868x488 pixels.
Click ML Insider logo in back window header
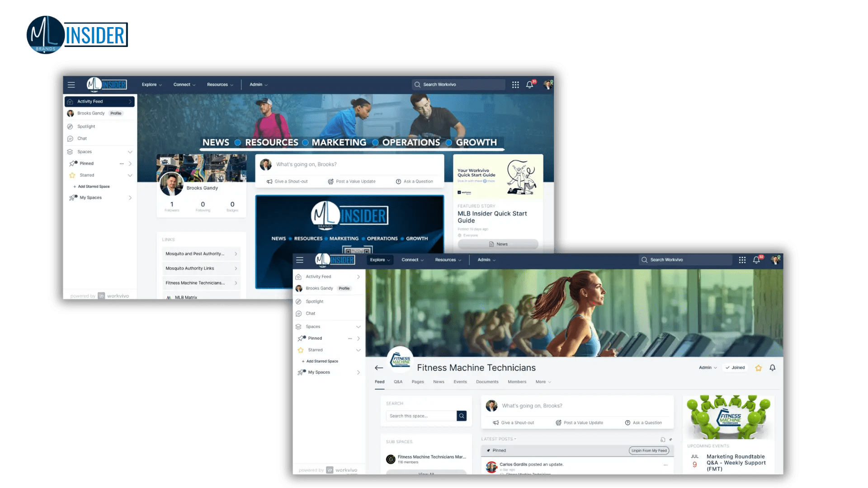point(107,84)
